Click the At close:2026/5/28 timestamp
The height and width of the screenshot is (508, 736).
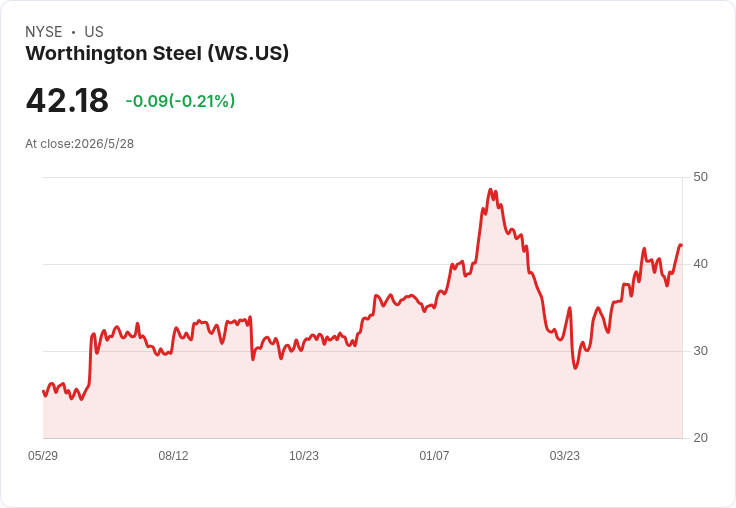tap(79, 144)
